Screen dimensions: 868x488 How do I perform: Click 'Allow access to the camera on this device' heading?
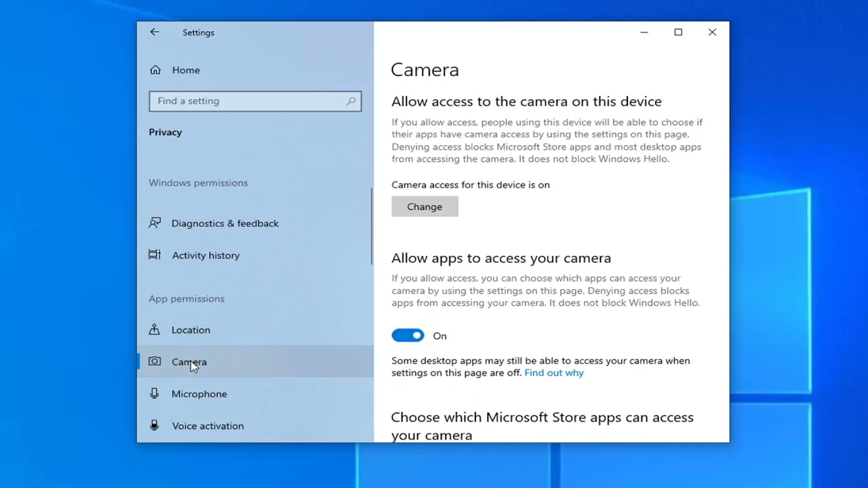526,102
